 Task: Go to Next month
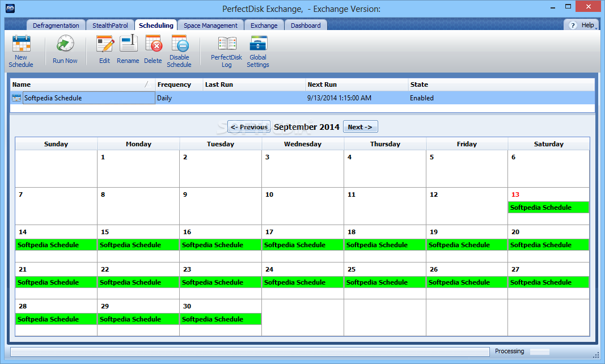point(361,127)
